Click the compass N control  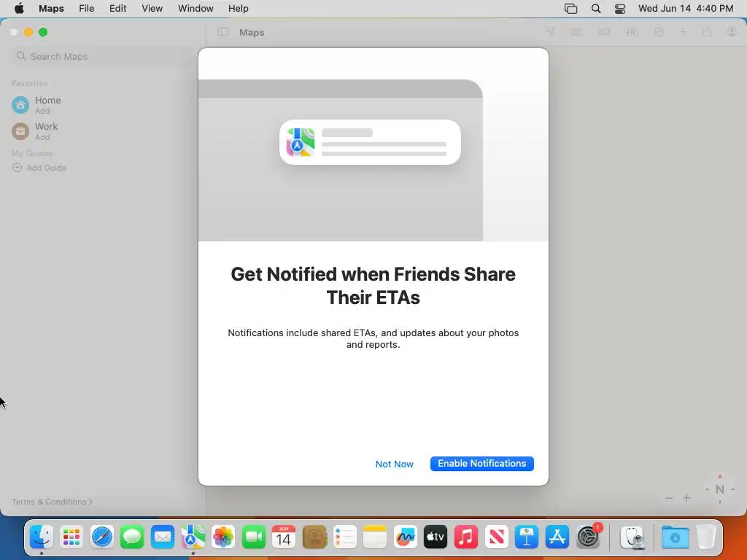[720, 489]
